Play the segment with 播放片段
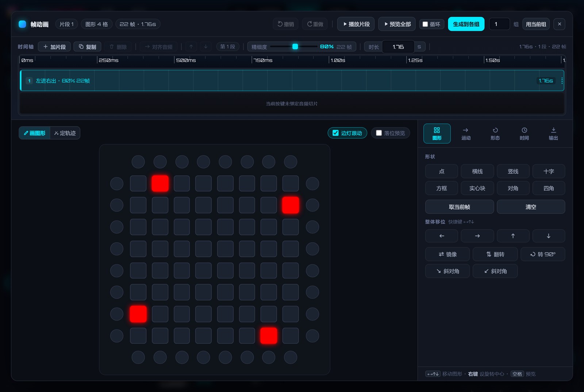 point(356,24)
